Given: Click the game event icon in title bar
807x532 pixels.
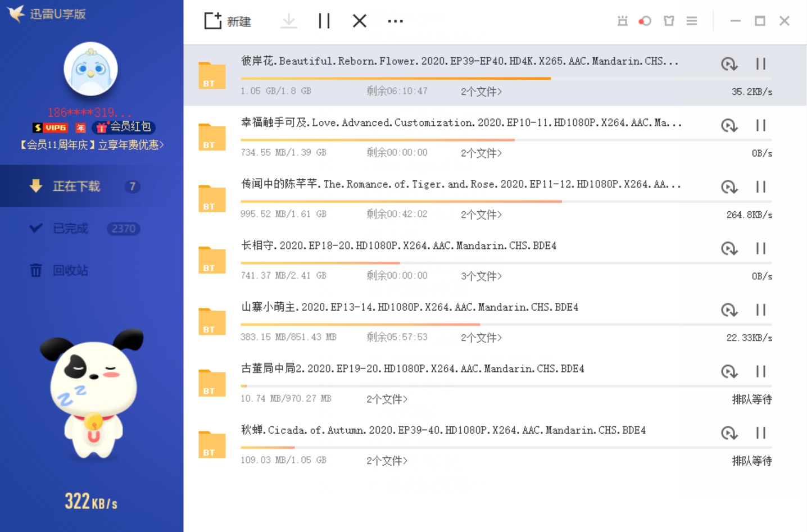Looking at the screenshot, I should tap(622, 21).
